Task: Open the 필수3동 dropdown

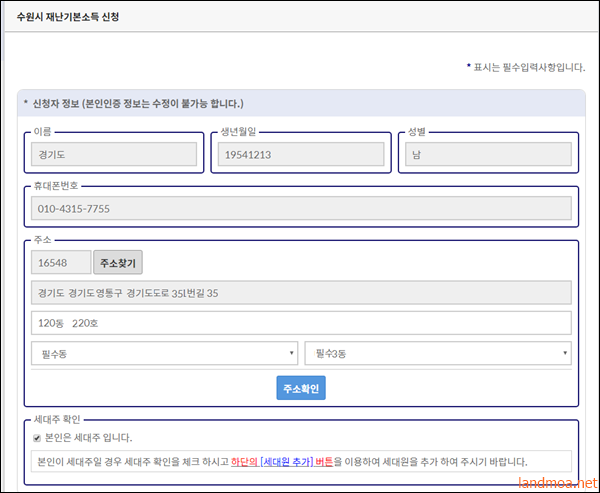Action: (x=438, y=353)
